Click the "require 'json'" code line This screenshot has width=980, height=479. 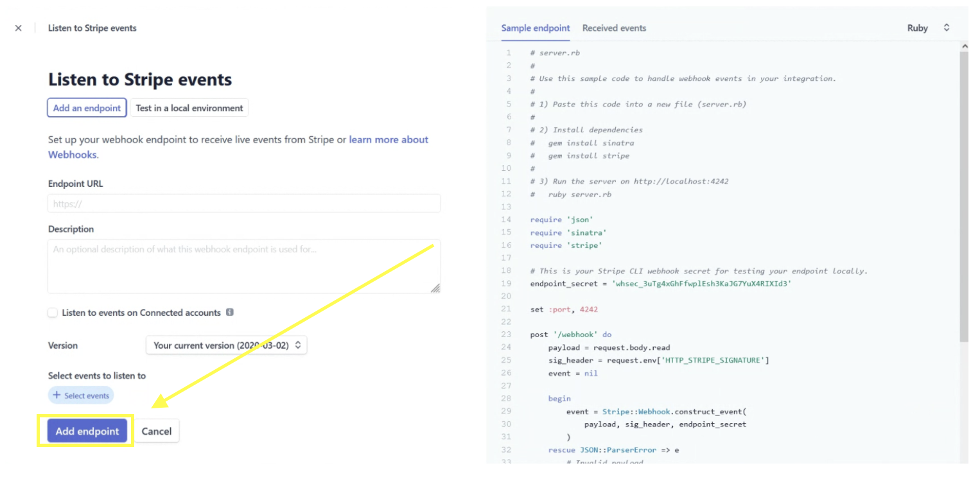tap(561, 220)
